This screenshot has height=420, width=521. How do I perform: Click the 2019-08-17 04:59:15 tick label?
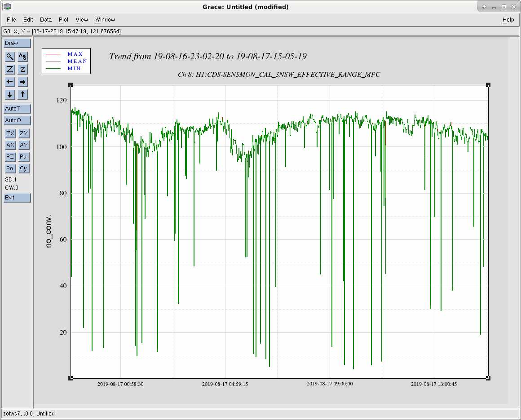point(225,384)
